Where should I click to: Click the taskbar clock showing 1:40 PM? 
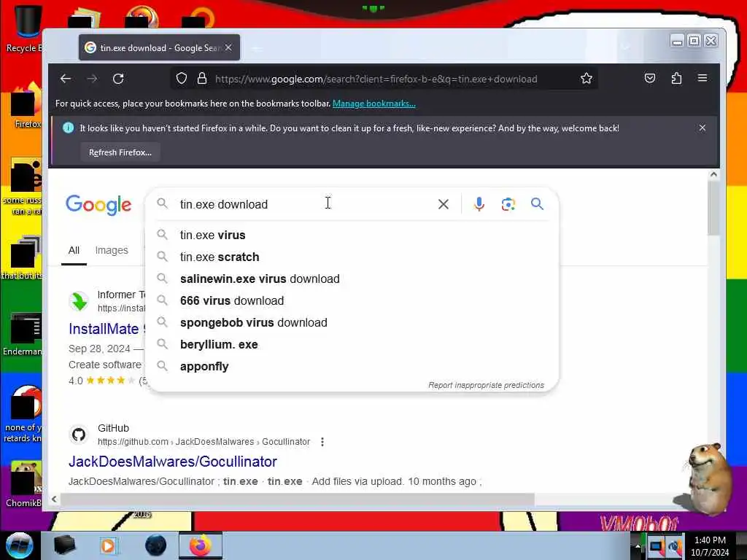pyautogui.click(x=710, y=540)
